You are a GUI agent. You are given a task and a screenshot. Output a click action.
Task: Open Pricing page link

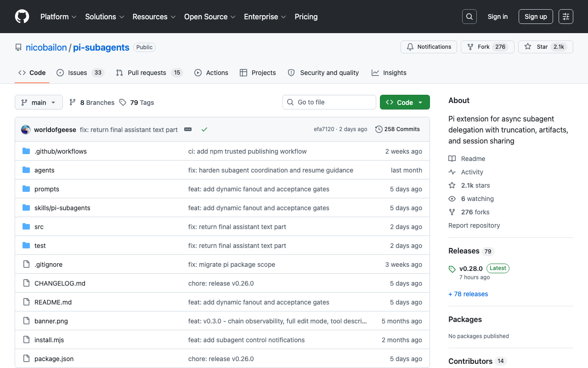pos(306,17)
